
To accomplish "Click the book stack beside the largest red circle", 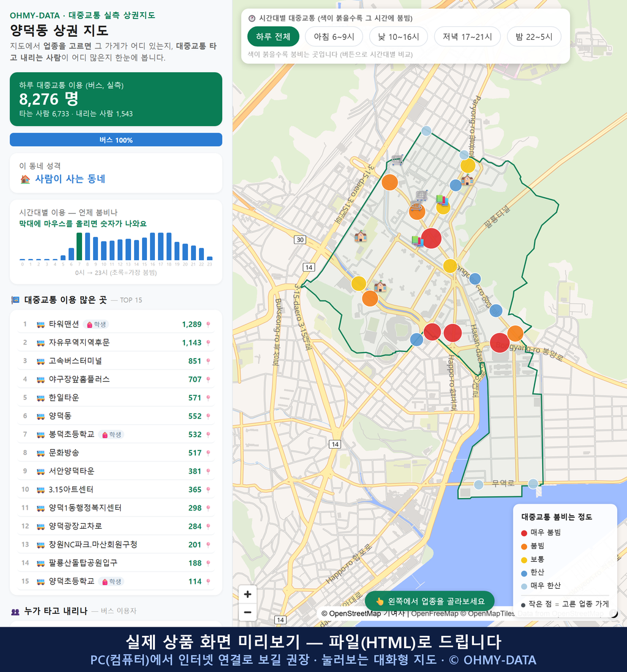I will [x=417, y=241].
